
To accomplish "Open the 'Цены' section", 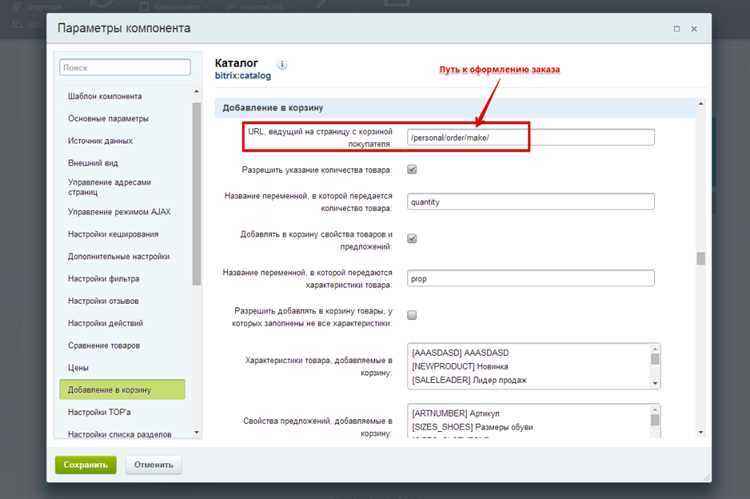I will point(78,367).
